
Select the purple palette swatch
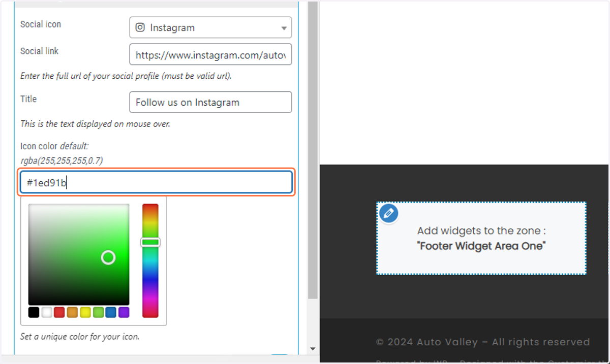[124, 312]
